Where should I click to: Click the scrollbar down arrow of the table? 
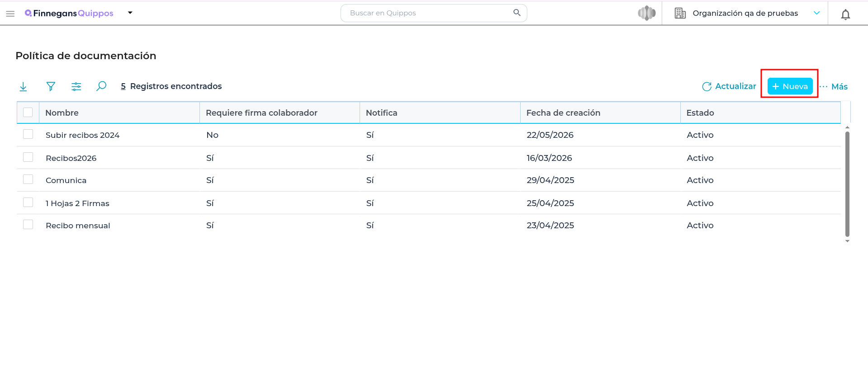coord(847,241)
